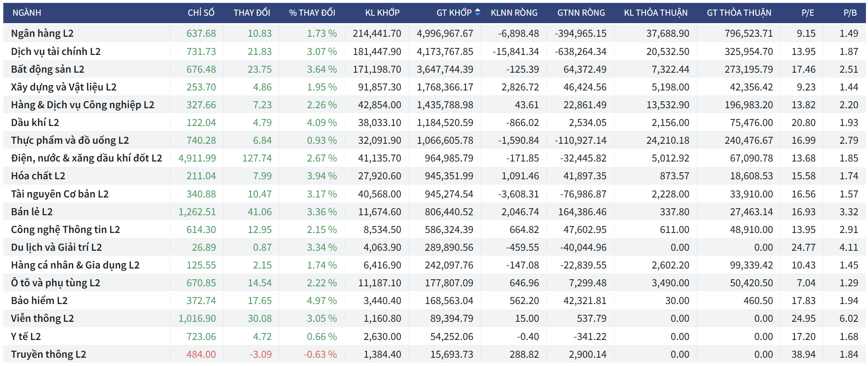868x366 pixels.
Task: Sort table by NGÀNH column header
Action: tap(27, 13)
